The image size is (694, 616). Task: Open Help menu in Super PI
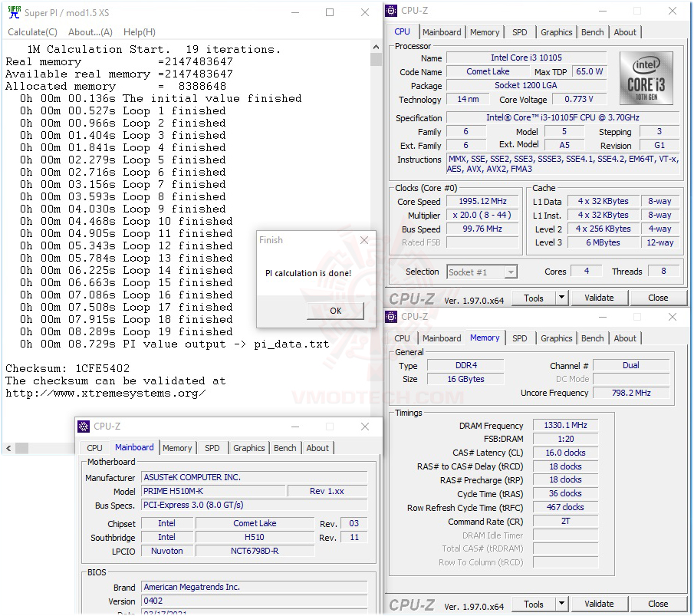coord(140,32)
